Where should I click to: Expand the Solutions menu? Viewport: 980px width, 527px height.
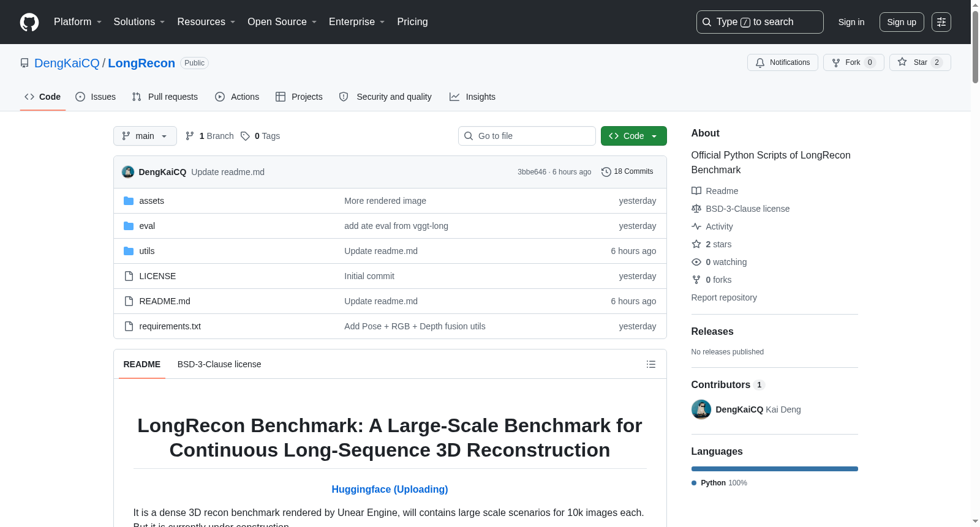139,22
